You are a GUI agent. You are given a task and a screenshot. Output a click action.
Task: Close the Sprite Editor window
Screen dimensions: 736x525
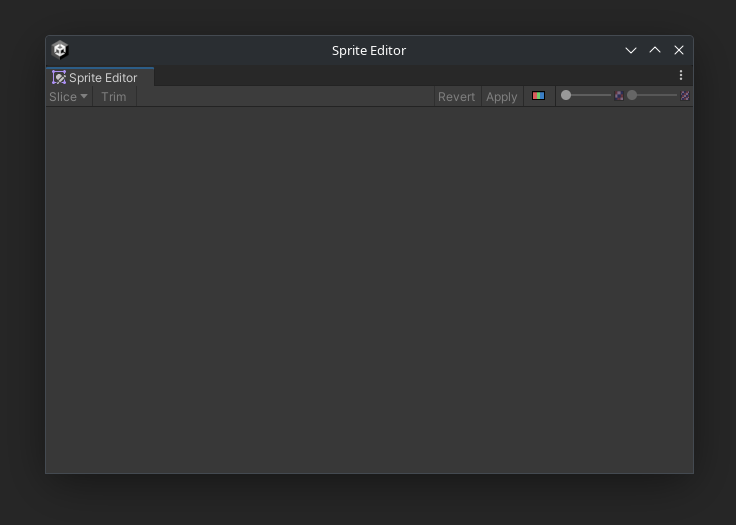click(679, 50)
